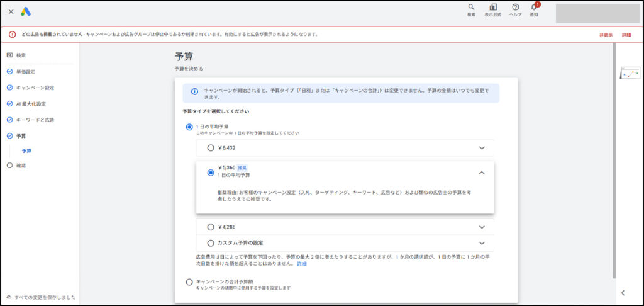644x306 pixels.
Task: Collapse the right side panel with arrow
Action: pyautogui.click(x=623, y=293)
